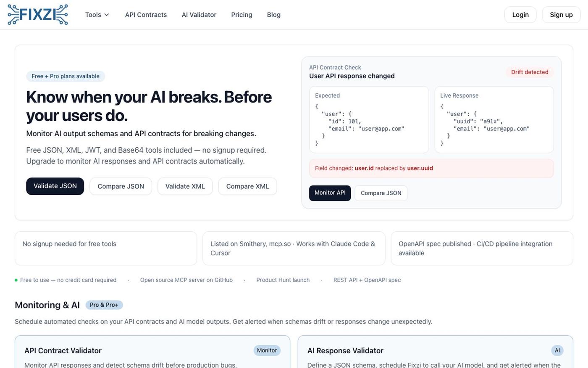This screenshot has width=588, height=368.
Task: Visit the Blog
Action: pos(274,15)
